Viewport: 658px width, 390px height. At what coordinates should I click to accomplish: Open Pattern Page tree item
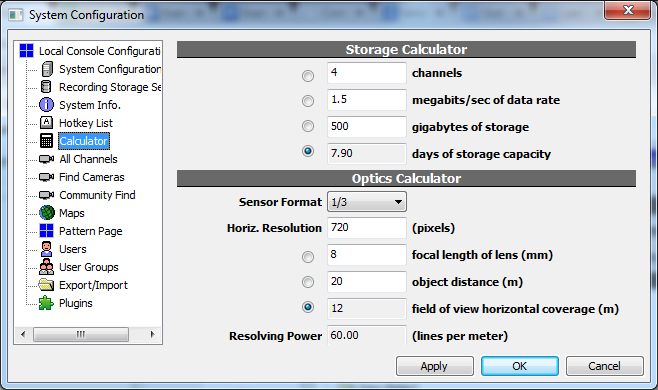[90, 231]
